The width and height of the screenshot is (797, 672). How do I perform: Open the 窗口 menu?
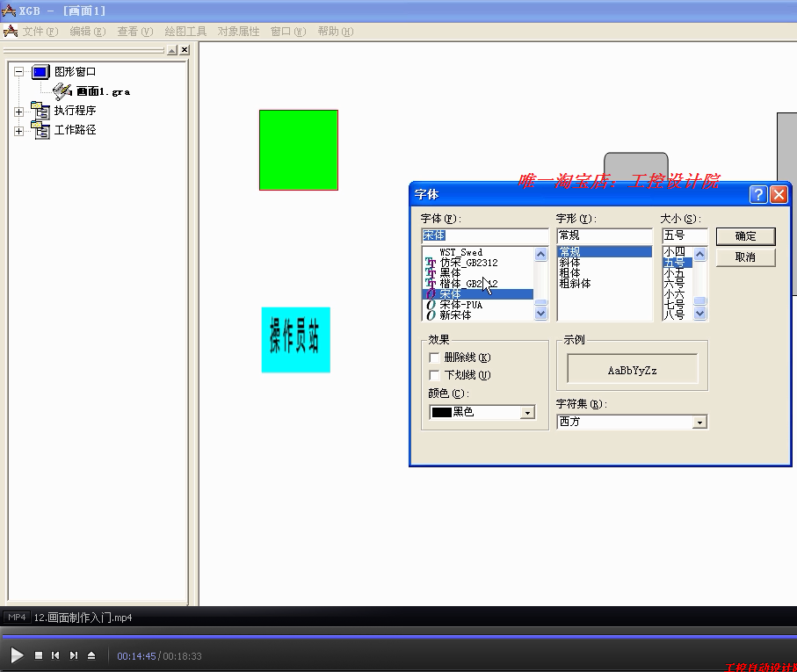288,32
